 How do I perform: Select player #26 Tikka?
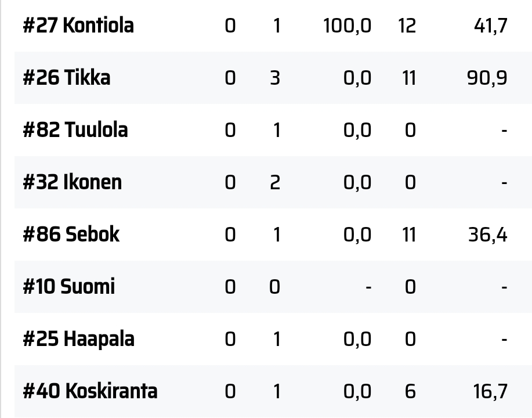click(67, 78)
